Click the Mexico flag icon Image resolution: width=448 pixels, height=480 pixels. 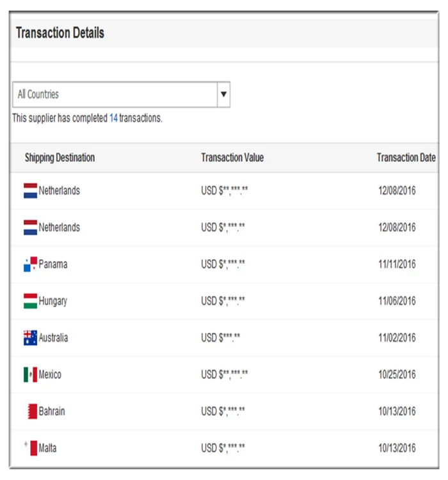click(30, 374)
